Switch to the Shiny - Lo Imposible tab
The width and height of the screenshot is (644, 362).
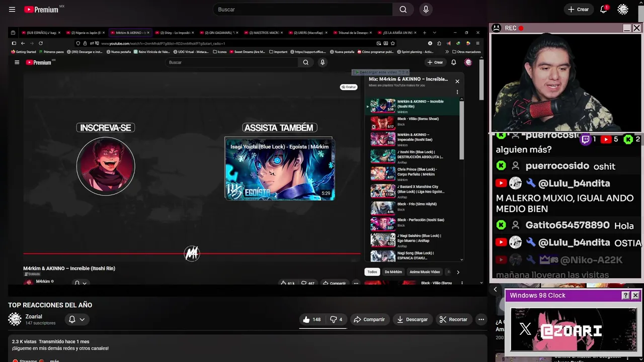click(x=175, y=33)
